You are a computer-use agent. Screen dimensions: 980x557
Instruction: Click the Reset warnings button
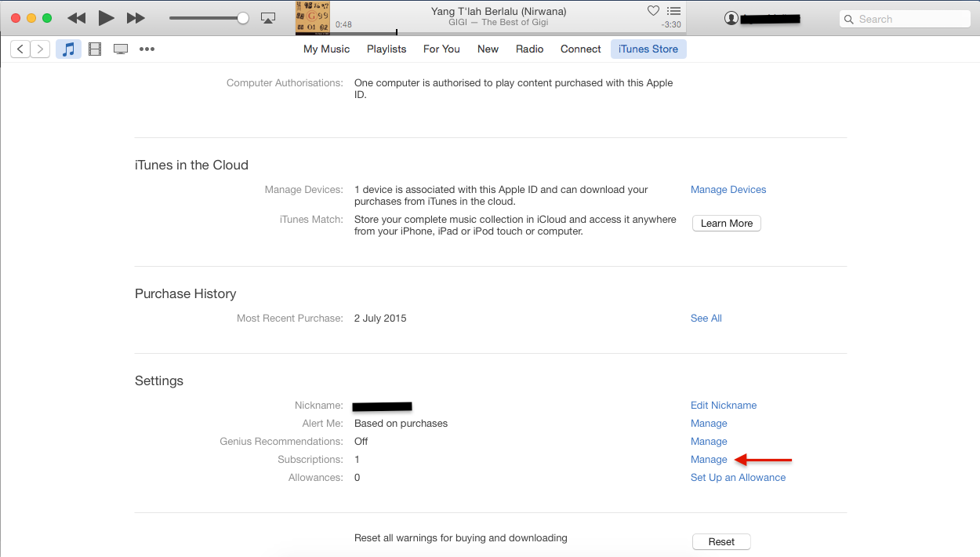[721, 542]
